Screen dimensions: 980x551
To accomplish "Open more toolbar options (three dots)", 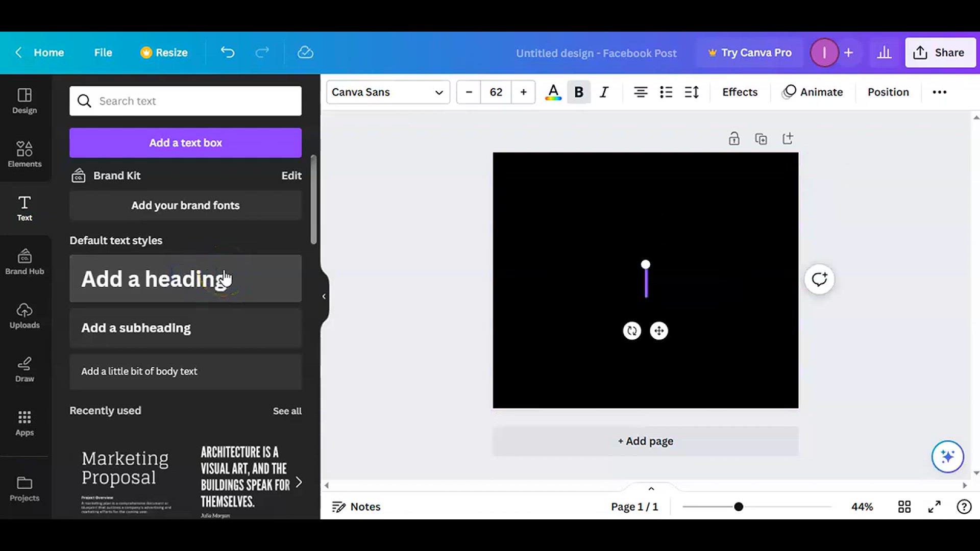I will tap(940, 92).
